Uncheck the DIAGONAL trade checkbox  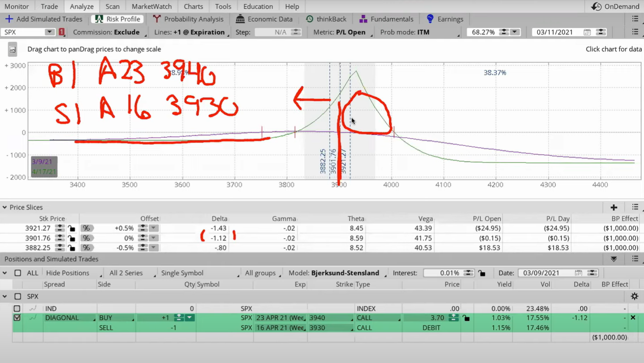click(x=17, y=318)
